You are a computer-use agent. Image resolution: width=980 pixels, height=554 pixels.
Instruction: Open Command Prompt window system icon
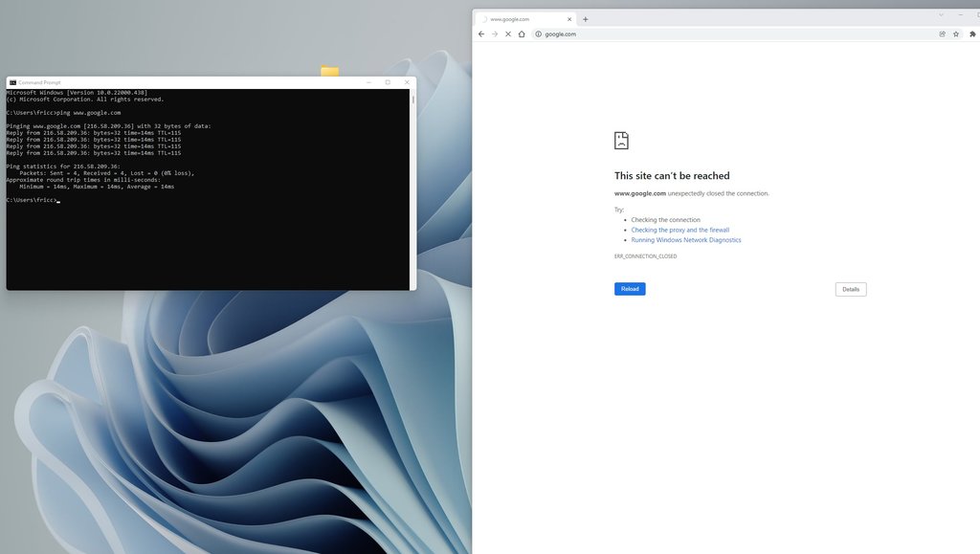12,82
